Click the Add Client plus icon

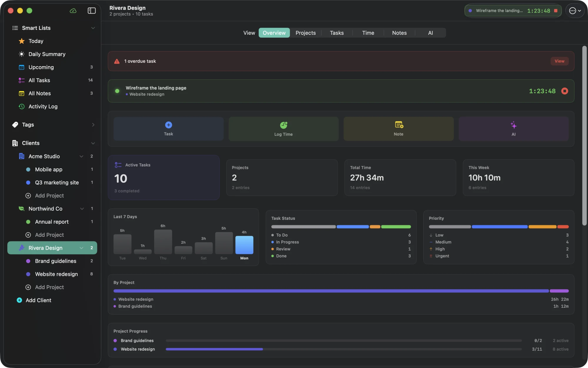(x=19, y=300)
